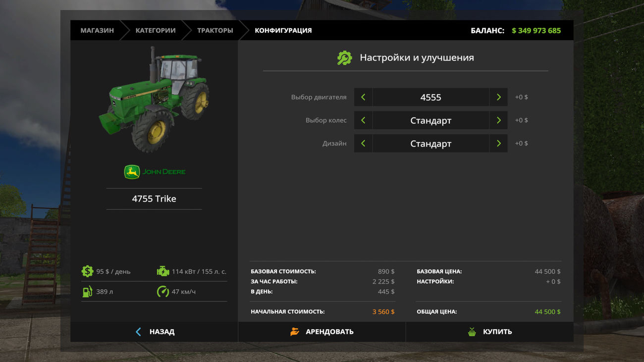Click the +0 $ surcharge beside design selector
Image resolution: width=644 pixels, height=362 pixels.
[521, 144]
